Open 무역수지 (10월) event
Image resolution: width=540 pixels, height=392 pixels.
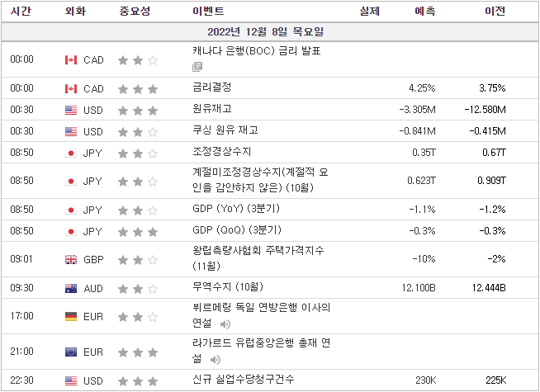(x=228, y=286)
